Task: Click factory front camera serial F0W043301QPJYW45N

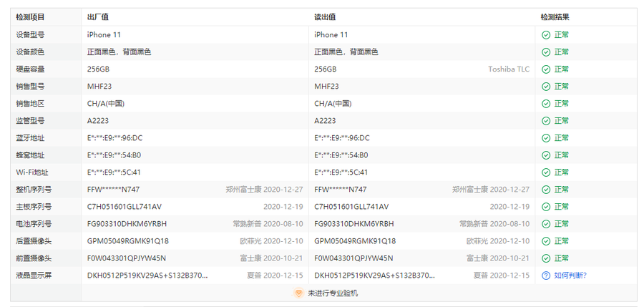Action: (x=127, y=258)
